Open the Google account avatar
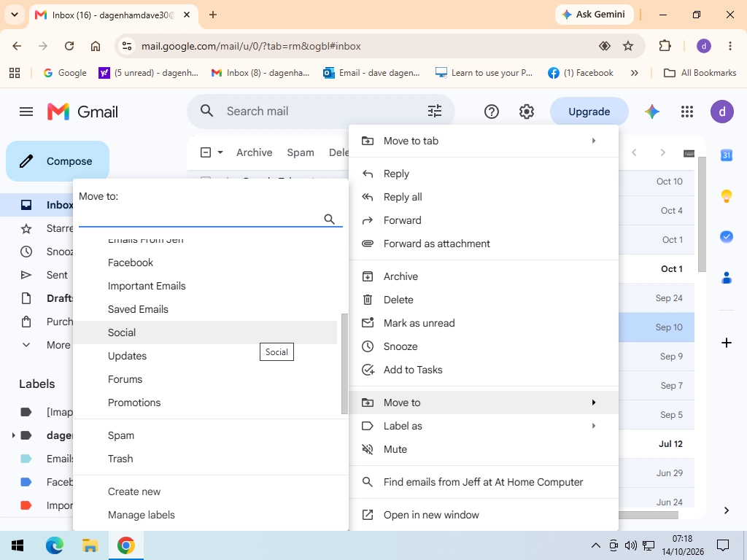 pyautogui.click(x=721, y=112)
